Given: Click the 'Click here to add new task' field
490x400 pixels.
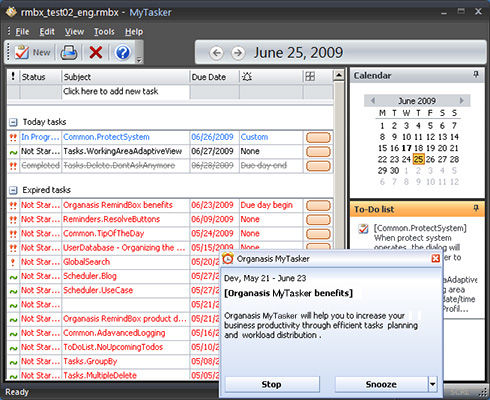Looking at the screenshot, I should coord(126,91).
